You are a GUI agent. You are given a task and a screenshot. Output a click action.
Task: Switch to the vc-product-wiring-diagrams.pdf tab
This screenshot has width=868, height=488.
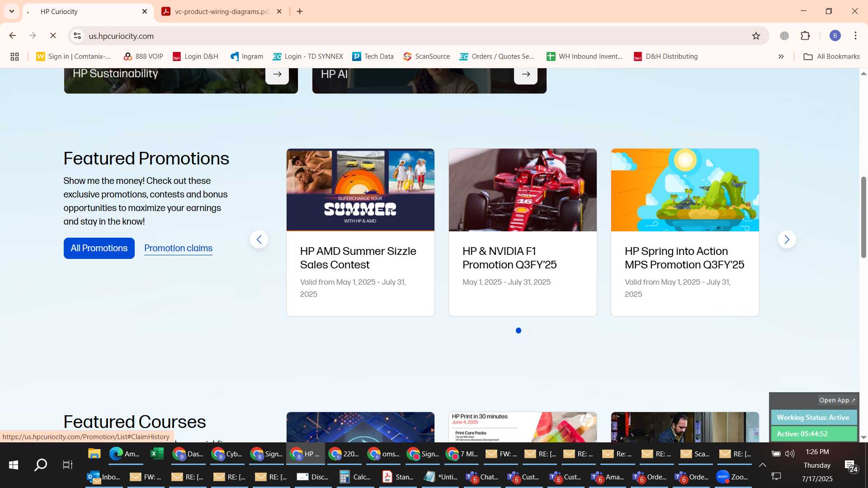222,11
